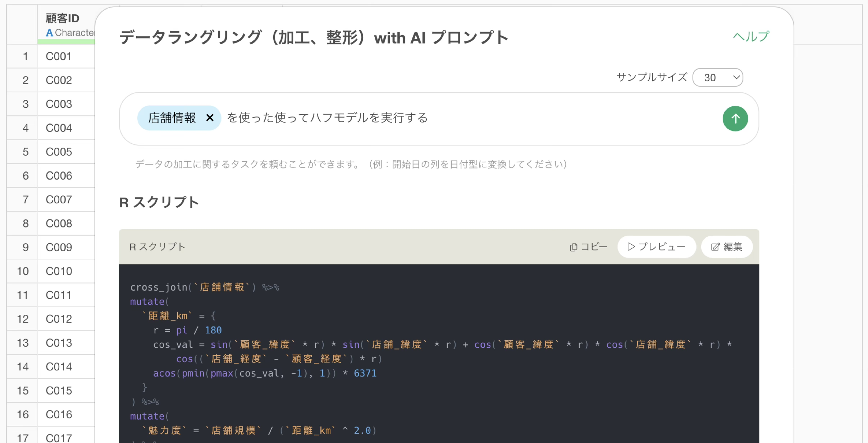This screenshot has height=443, width=868.
Task: Click the 編集 button
Action: [x=727, y=247]
